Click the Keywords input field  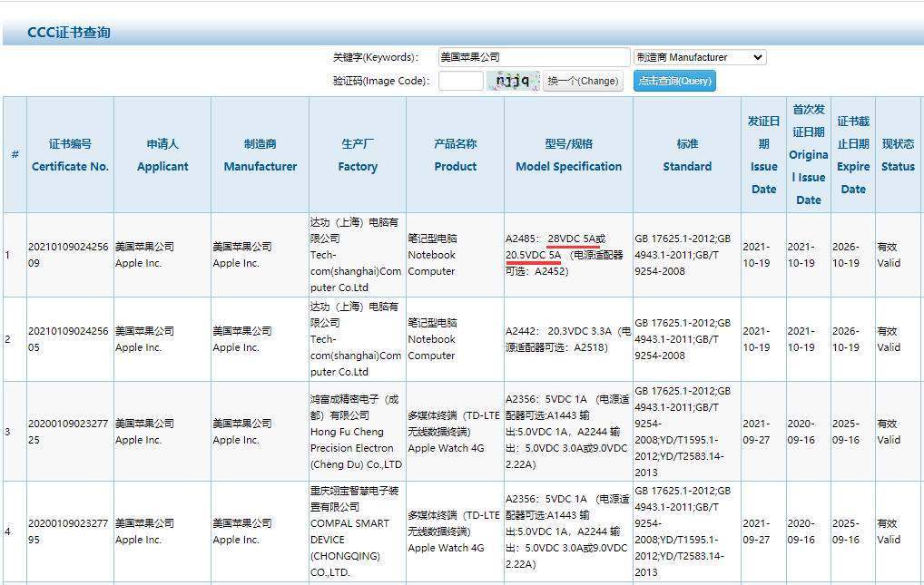click(x=534, y=57)
